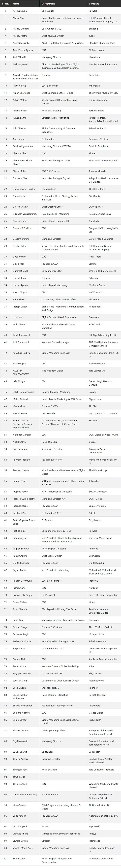Click the Paisabazaar.com company cell
The width and height of the screenshot is (121, 868).
97,641
